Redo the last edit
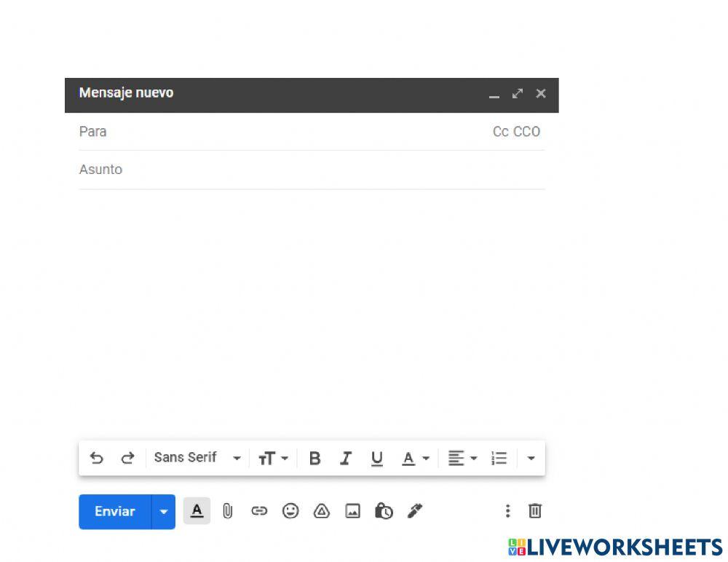 (x=127, y=458)
